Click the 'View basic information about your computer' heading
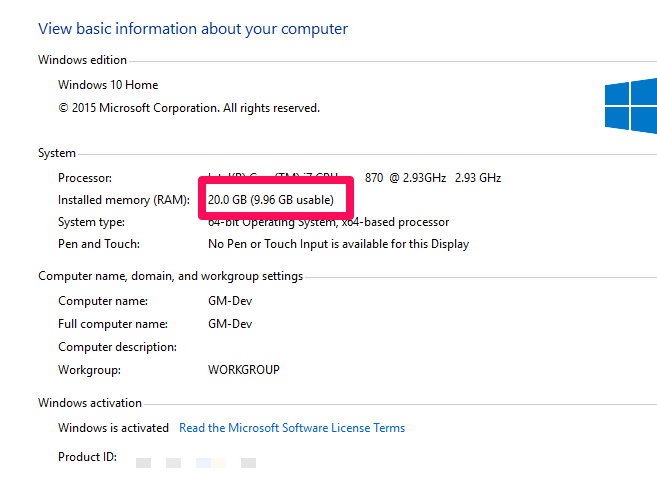Screen dimensions: 657x489 coord(193,29)
